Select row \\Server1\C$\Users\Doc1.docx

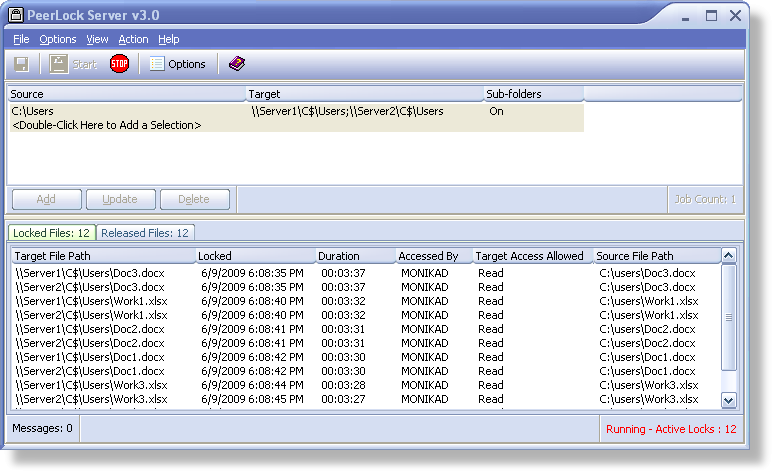pos(365,357)
